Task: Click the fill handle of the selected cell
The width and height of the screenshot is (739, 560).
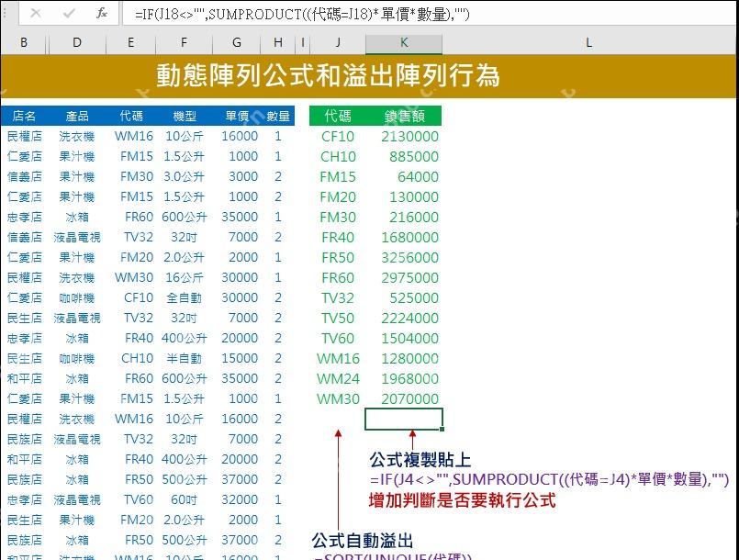Action: [x=442, y=429]
